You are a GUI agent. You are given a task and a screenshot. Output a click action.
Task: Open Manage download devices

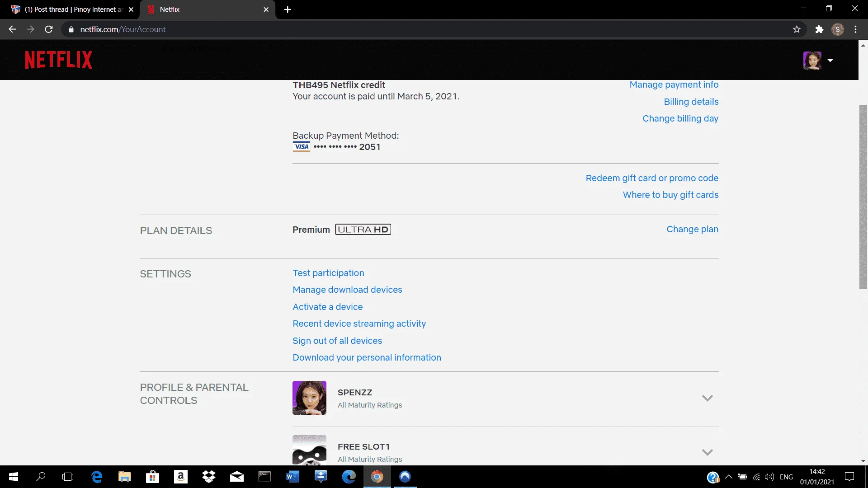[x=347, y=290]
